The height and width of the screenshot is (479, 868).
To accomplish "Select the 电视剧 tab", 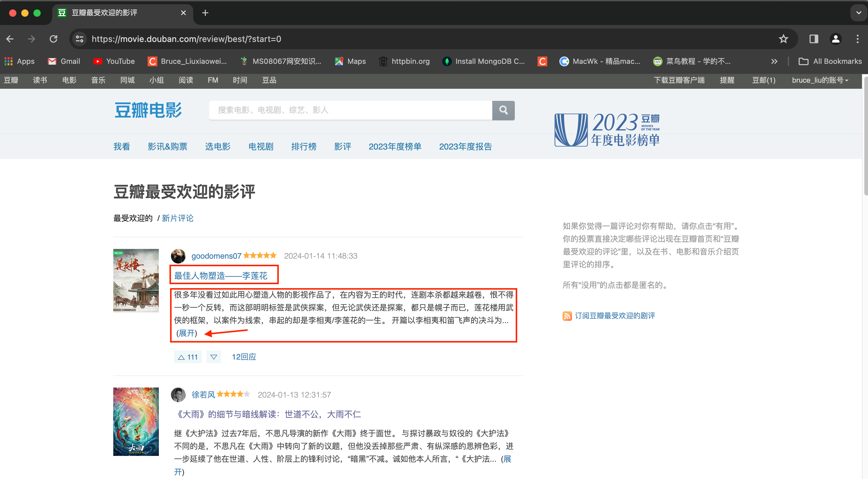I will pos(261,146).
